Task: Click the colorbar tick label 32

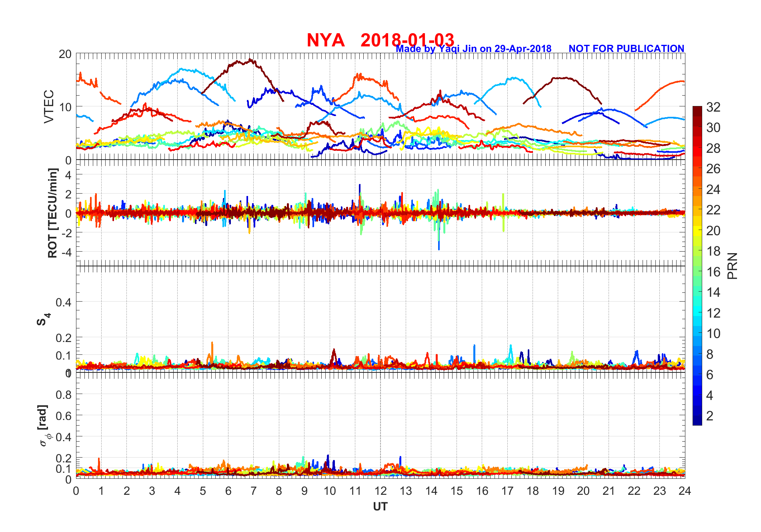Action: [713, 107]
